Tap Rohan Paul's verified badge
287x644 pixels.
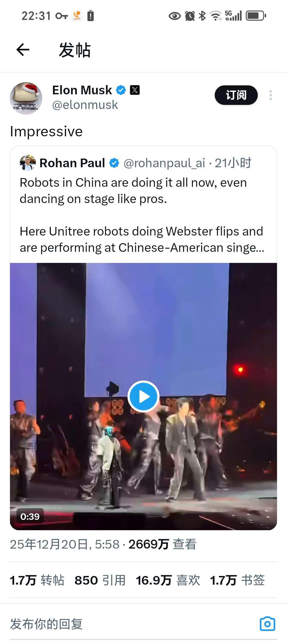coord(114,163)
